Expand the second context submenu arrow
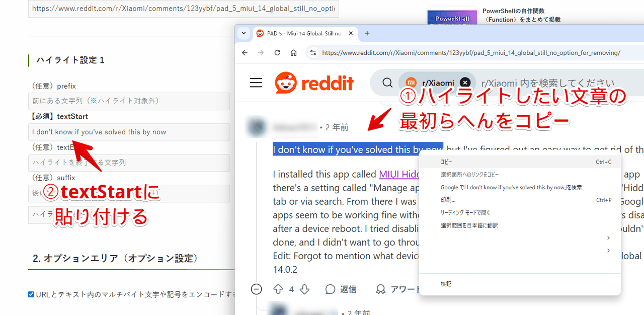 [x=608, y=251]
